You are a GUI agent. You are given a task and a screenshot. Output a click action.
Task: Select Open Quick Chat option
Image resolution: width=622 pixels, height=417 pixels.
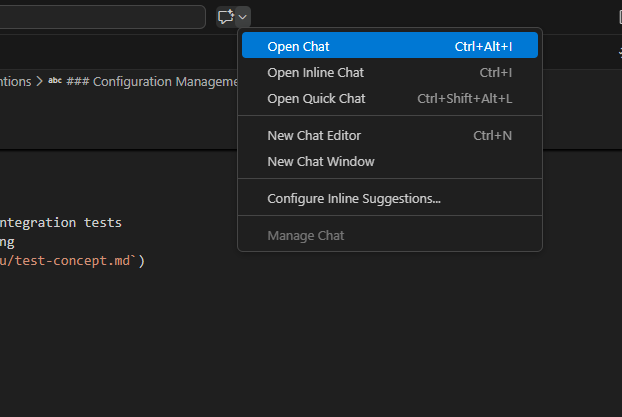[x=390, y=98]
